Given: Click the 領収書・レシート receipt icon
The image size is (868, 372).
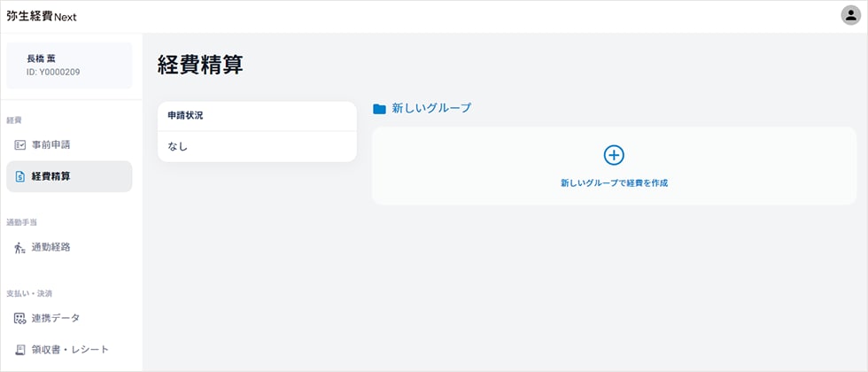Looking at the screenshot, I should [20, 349].
